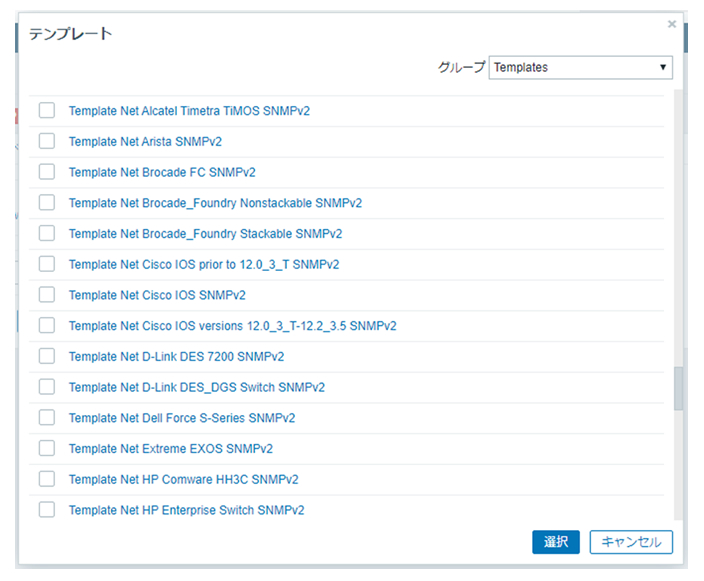
Task: Click Template Net D-Link DES_DGS Switch SNMPv2 link
Action: [197, 387]
